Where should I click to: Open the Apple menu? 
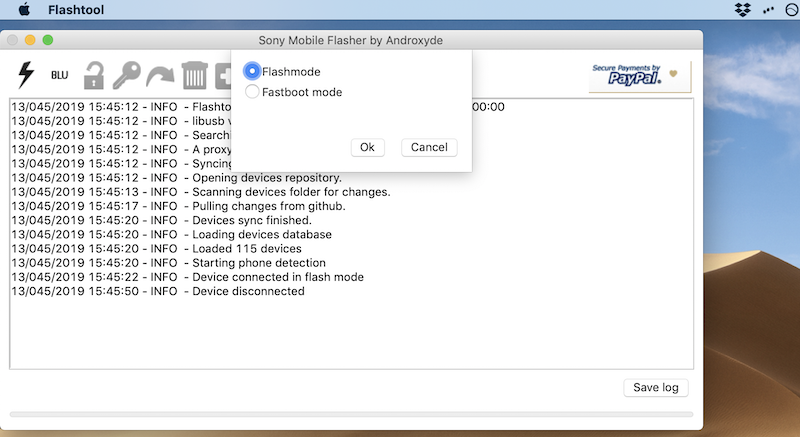click(x=24, y=10)
